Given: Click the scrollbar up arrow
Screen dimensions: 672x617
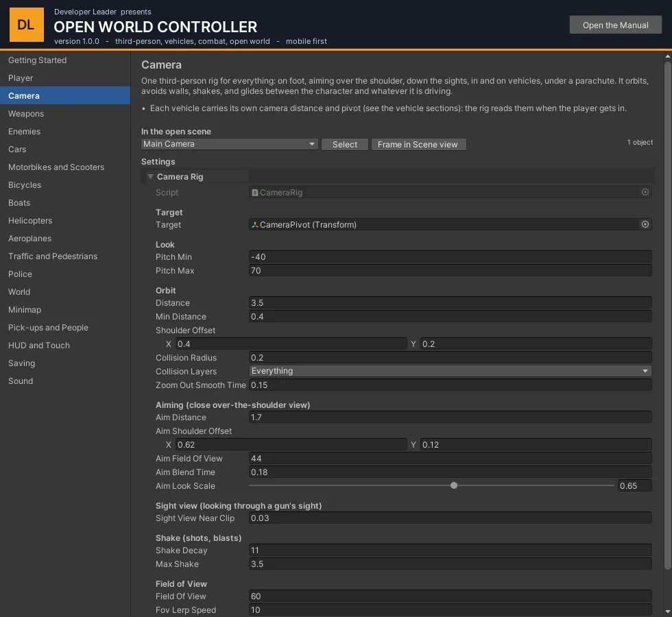Looking at the screenshot, I should point(668,56).
